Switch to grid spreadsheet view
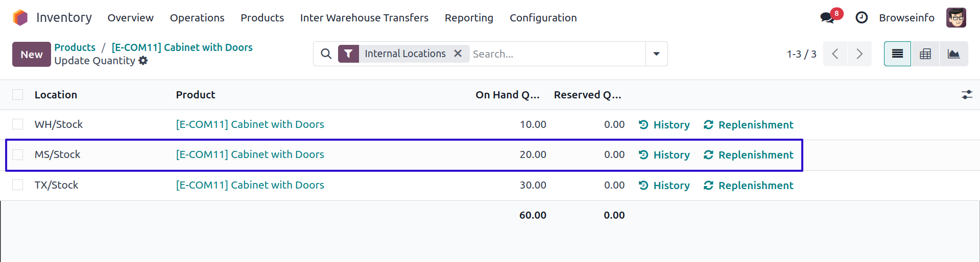Image resolution: width=980 pixels, height=262 pixels. pyautogui.click(x=925, y=54)
